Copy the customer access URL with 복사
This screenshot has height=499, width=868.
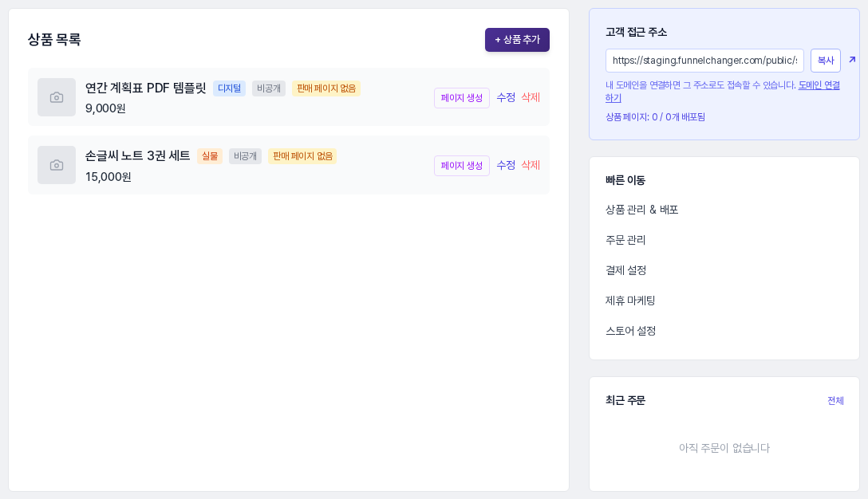click(826, 61)
